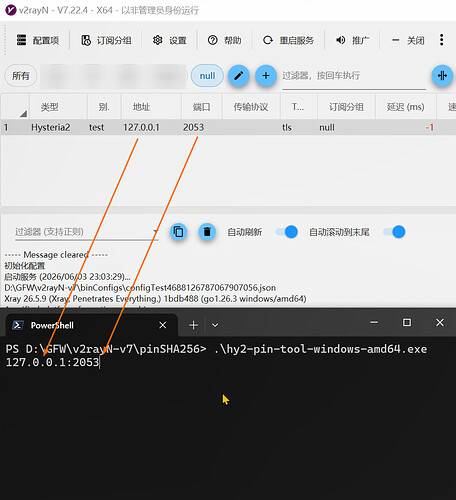Viewport: 456px width, 500px height.
Task: Open the log filter dropdown arrow
Action: [x=155, y=231]
